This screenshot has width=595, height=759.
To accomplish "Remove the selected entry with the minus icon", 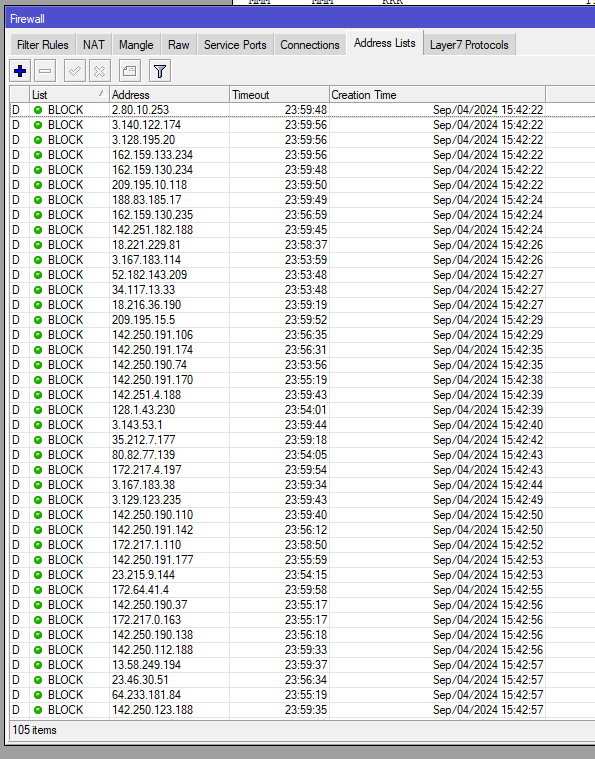I will 45,71.
